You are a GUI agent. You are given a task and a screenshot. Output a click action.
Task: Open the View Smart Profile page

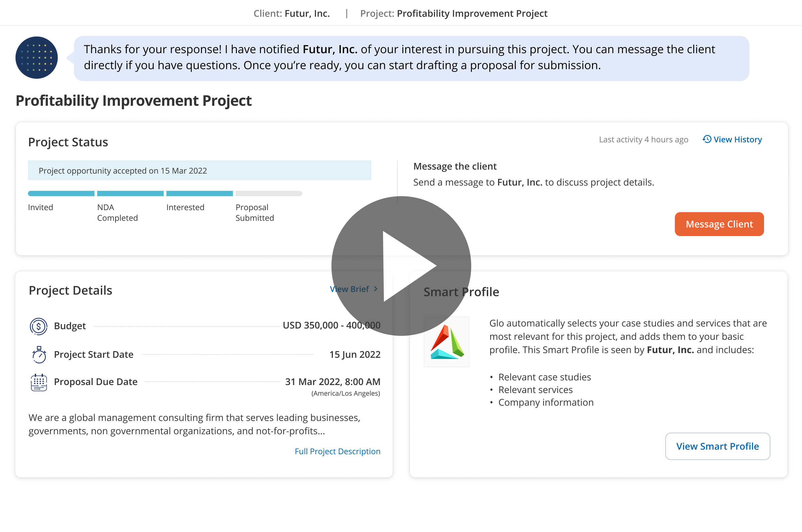pos(717,446)
